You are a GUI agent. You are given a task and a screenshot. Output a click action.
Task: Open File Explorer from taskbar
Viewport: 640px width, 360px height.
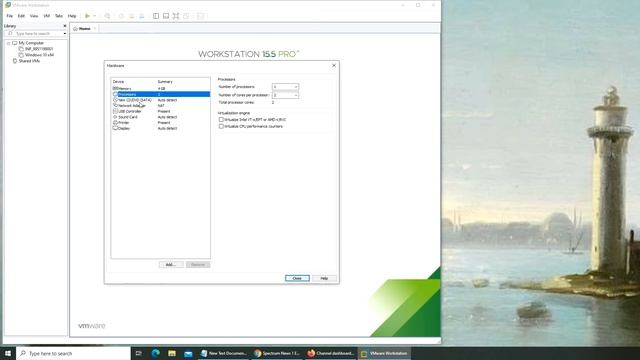[x=172, y=353]
